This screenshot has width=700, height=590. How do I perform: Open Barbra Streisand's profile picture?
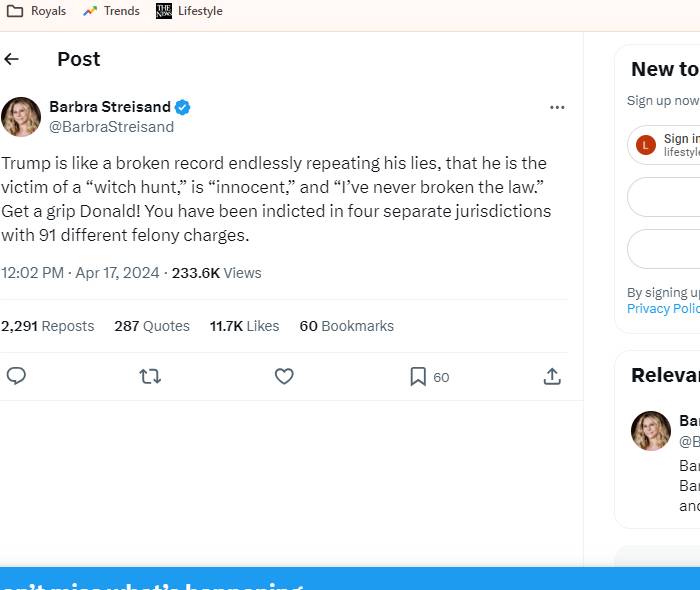click(21, 117)
